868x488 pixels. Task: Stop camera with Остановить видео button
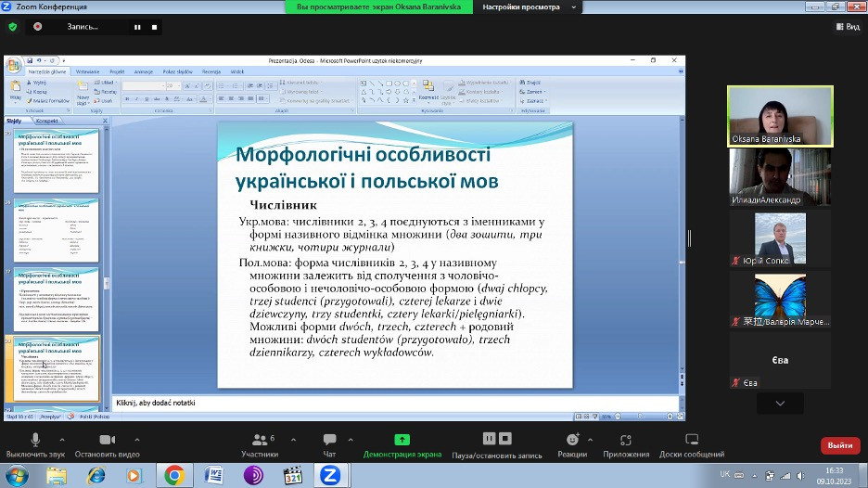coord(107,440)
